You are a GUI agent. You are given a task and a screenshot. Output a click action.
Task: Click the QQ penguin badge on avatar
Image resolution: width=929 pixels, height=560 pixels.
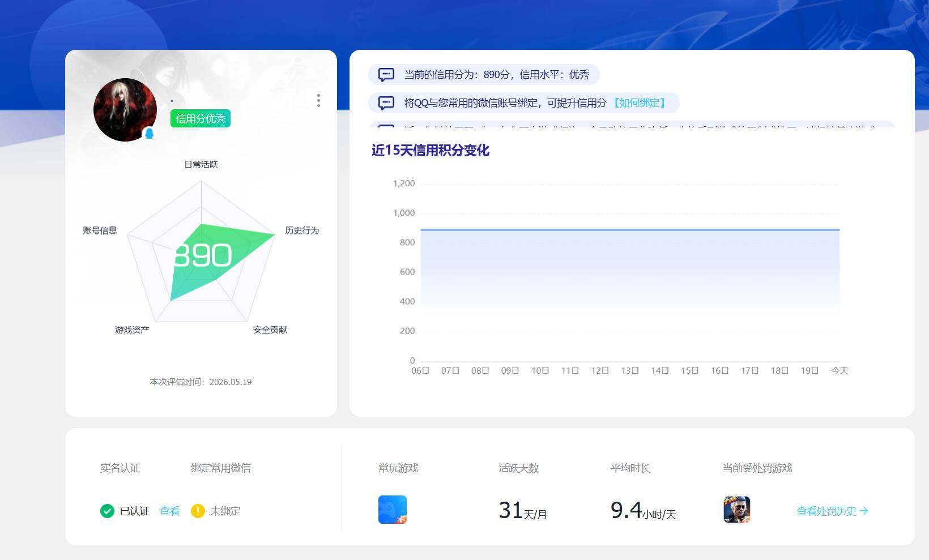tap(149, 134)
